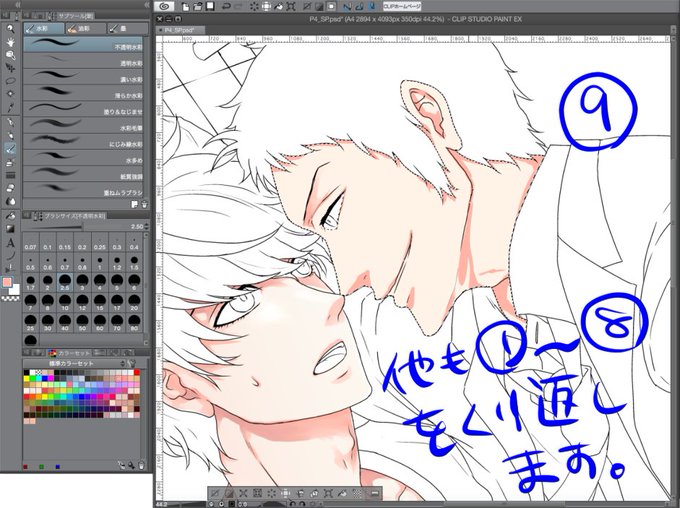The image size is (680, 508).
Task: Clear contents with the toolbar delete icon
Action: (x=254, y=7)
